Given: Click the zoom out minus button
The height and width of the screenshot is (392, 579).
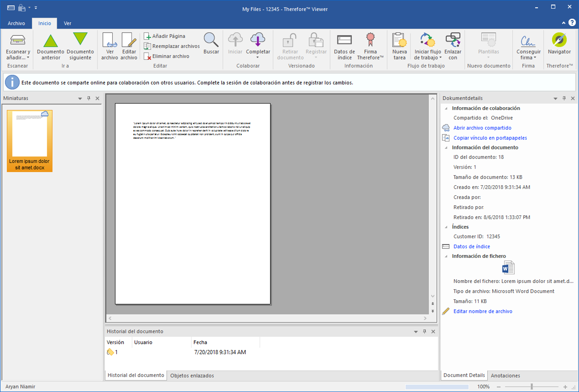Looking at the screenshot, I should pos(498,387).
